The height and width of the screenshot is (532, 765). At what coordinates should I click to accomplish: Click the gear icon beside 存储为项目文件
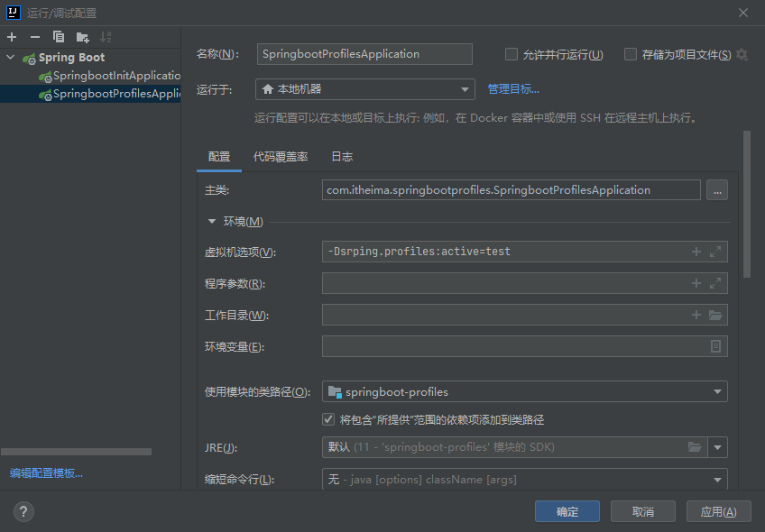click(742, 54)
